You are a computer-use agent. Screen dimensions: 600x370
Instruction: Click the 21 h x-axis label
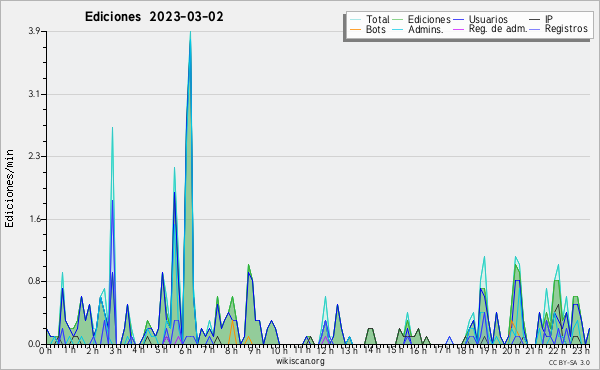coord(534,350)
